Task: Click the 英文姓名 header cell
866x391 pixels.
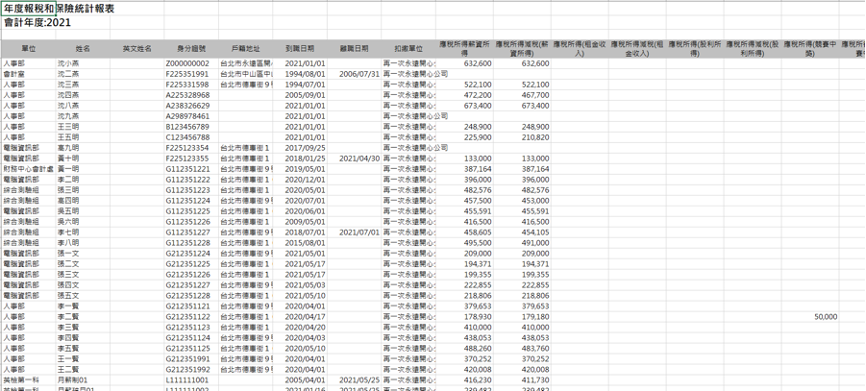Action: click(x=137, y=49)
